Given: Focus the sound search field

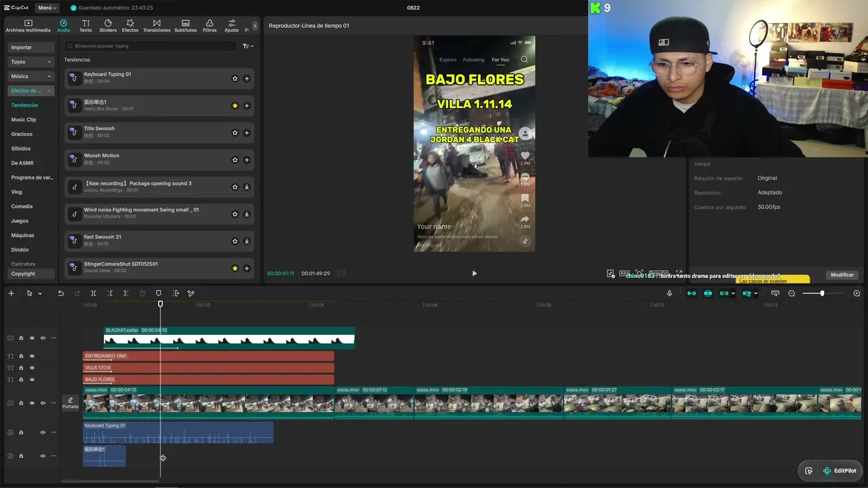Looking at the screenshot, I should [x=149, y=46].
